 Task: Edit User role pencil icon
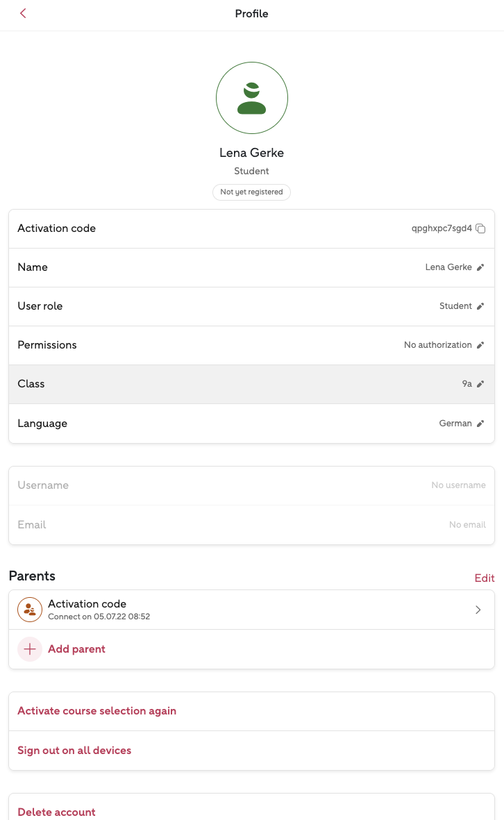click(x=480, y=306)
